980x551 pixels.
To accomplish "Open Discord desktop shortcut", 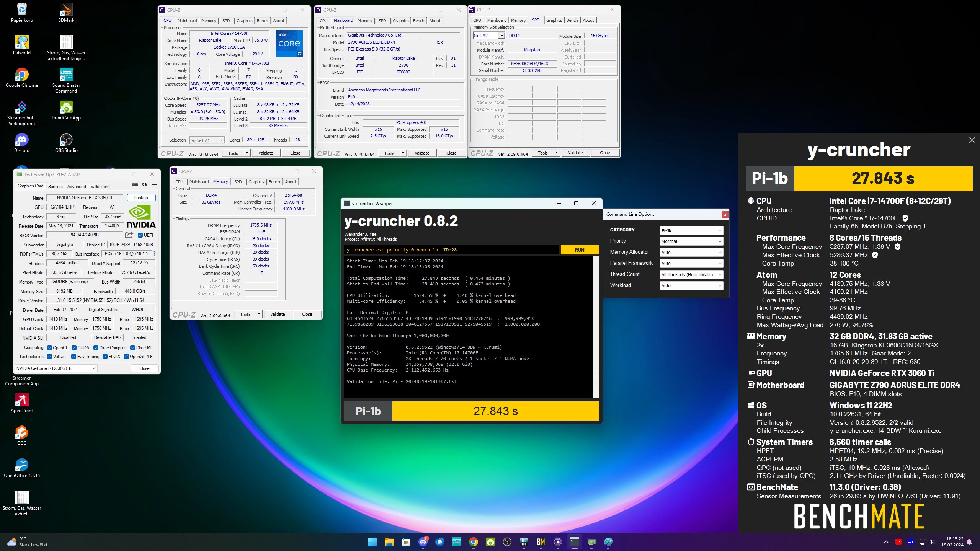I will 22,143.
